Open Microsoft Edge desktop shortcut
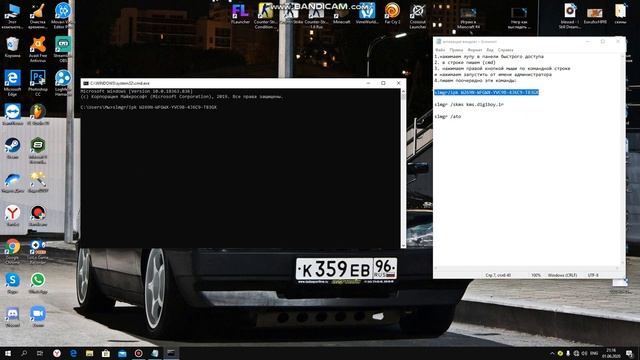 pos(12,83)
